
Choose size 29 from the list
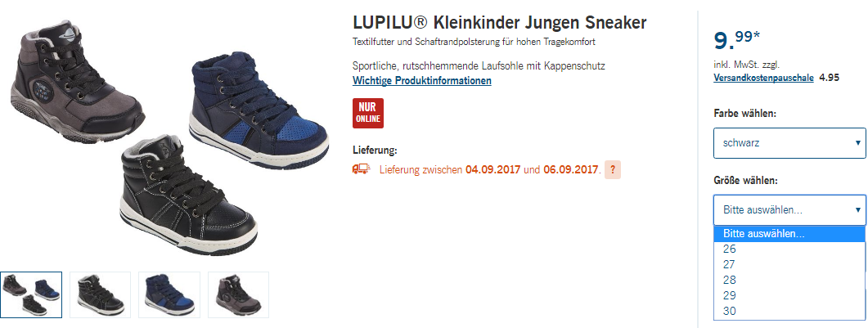[789, 296]
